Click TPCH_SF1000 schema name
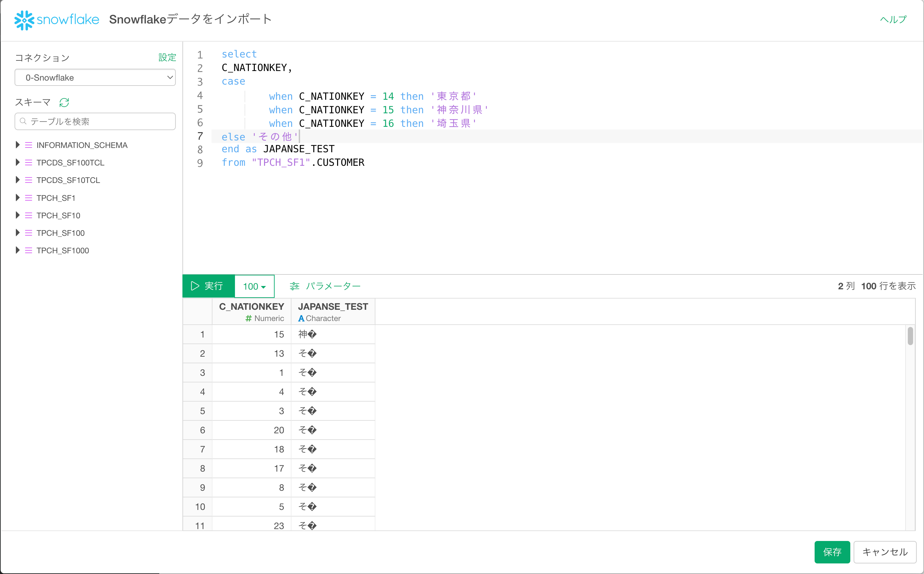This screenshot has height=574, width=924. pyautogui.click(x=63, y=250)
